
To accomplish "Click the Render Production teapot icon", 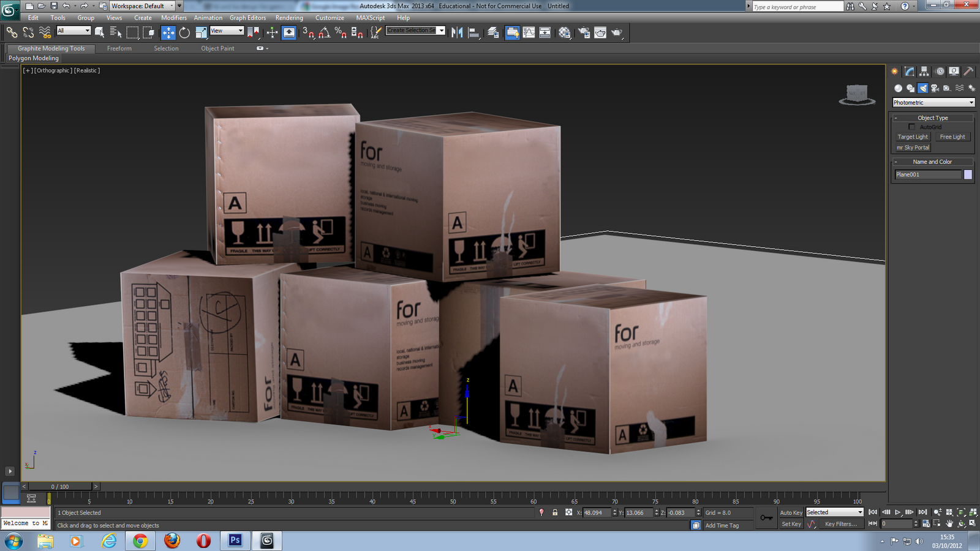I will point(617,32).
